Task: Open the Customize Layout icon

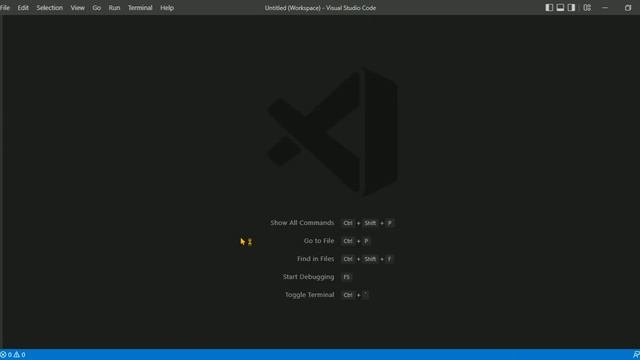Action: 587,8
